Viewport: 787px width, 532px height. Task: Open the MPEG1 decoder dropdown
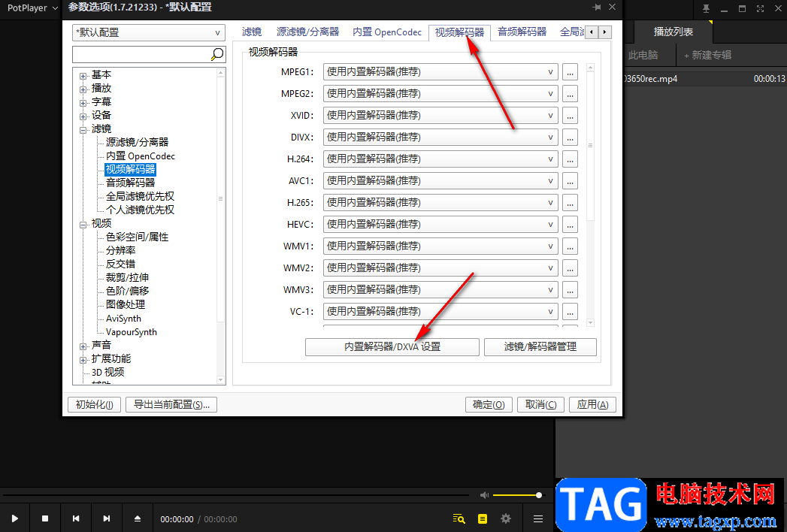click(x=440, y=72)
